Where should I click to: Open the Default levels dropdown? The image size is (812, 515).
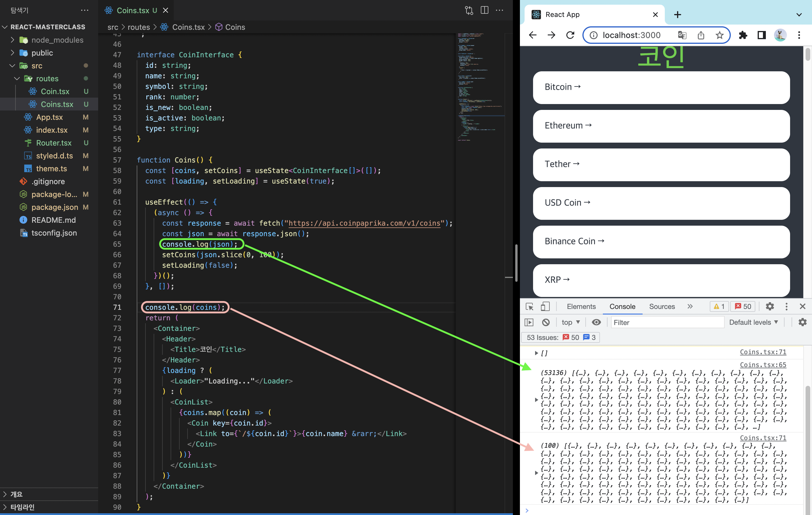pos(753,322)
